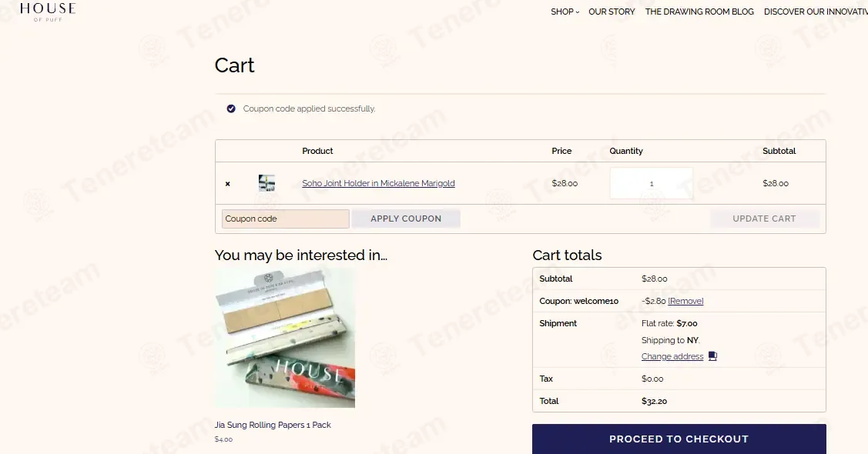Open the Soho Joint Holder product thumbnail

(x=266, y=183)
